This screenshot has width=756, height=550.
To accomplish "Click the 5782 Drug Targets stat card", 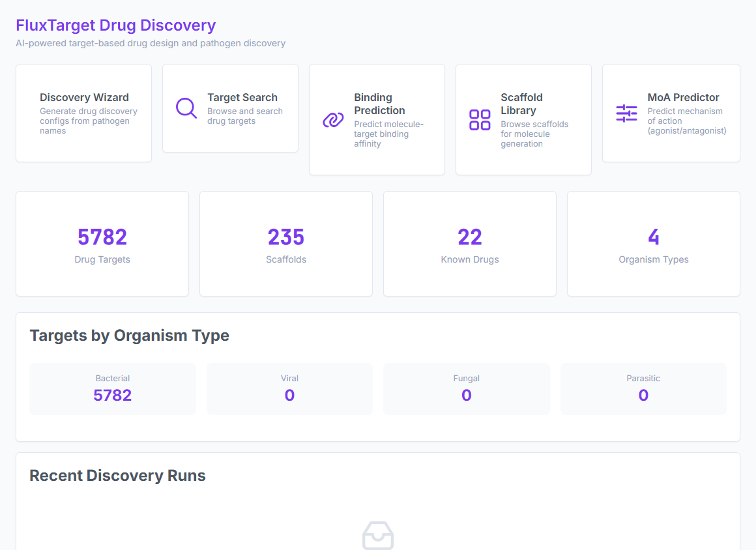I will click(x=102, y=244).
